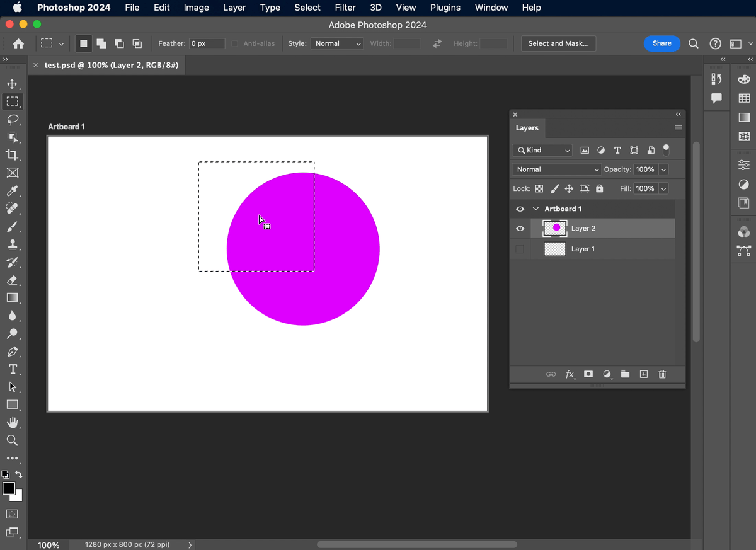Select the Gradient tool
The image size is (756, 550).
tap(13, 297)
